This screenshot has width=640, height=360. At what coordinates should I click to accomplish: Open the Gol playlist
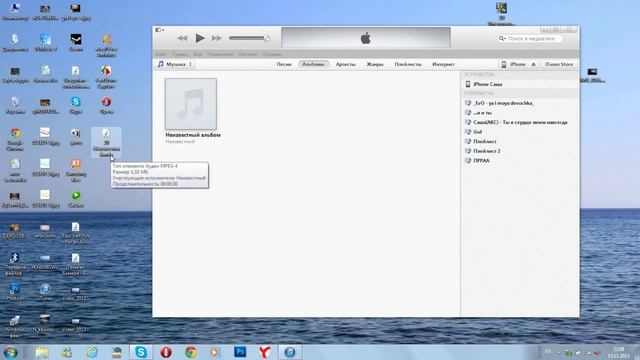pos(520,132)
